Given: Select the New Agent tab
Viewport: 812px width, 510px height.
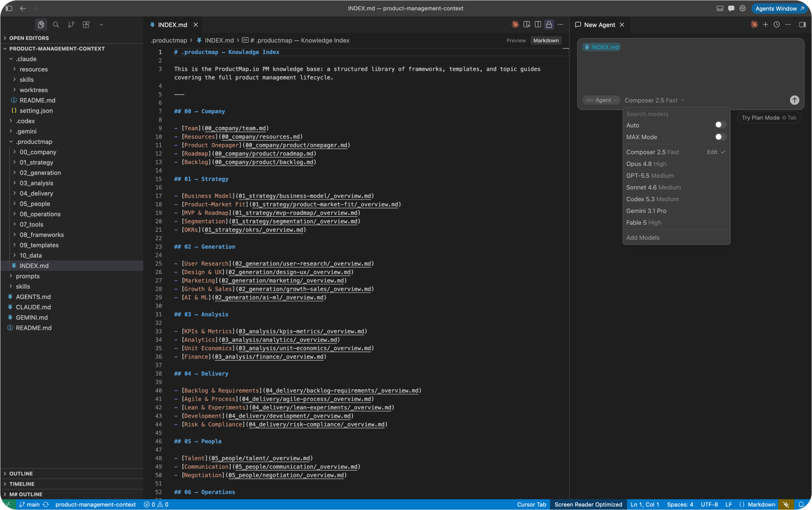Looking at the screenshot, I should click(599, 25).
